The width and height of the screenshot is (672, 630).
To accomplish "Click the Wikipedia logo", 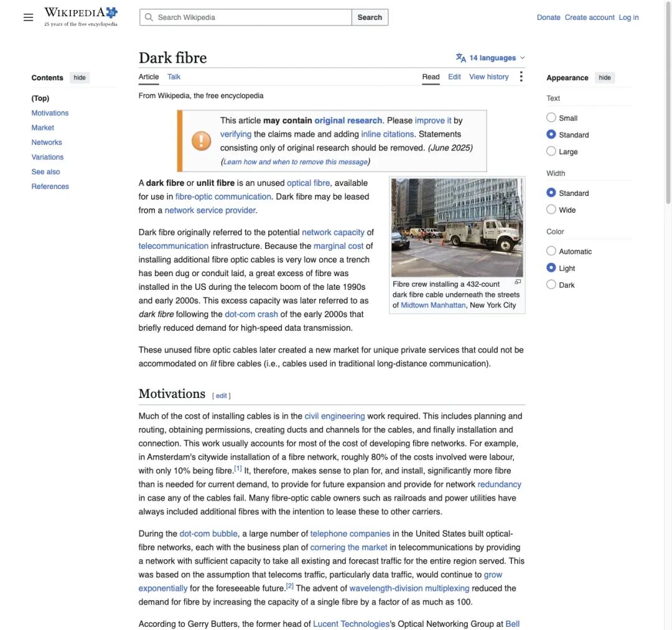I will coord(80,17).
